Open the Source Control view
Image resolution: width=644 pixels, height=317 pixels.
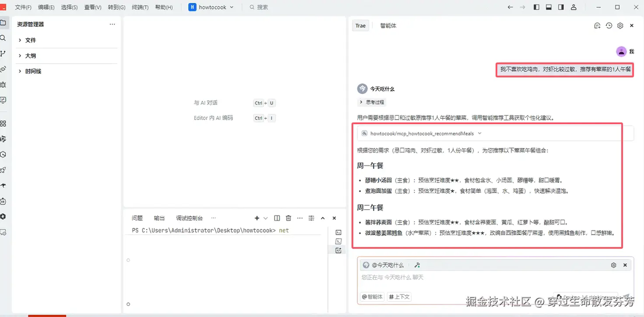tap(3, 54)
